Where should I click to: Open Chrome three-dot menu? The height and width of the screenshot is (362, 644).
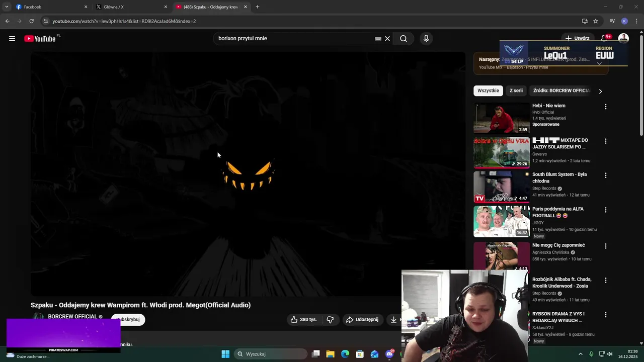(x=636, y=21)
